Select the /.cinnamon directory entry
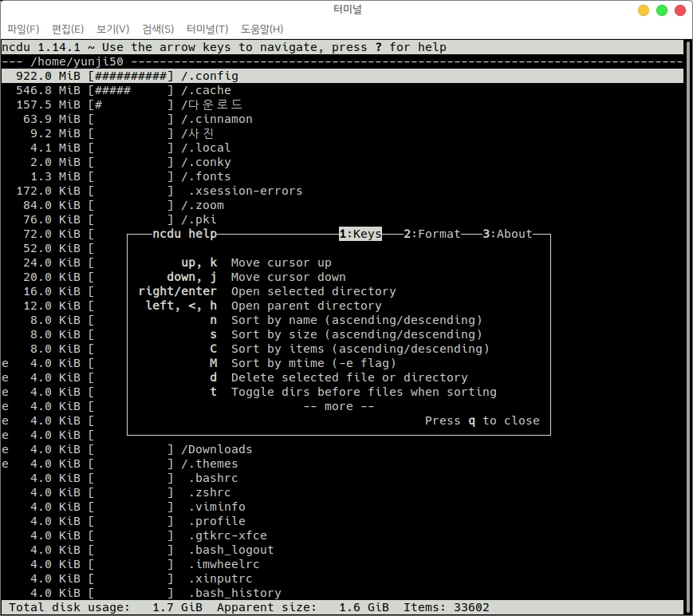This screenshot has height=616, width=693. click(x=217, y=119)
